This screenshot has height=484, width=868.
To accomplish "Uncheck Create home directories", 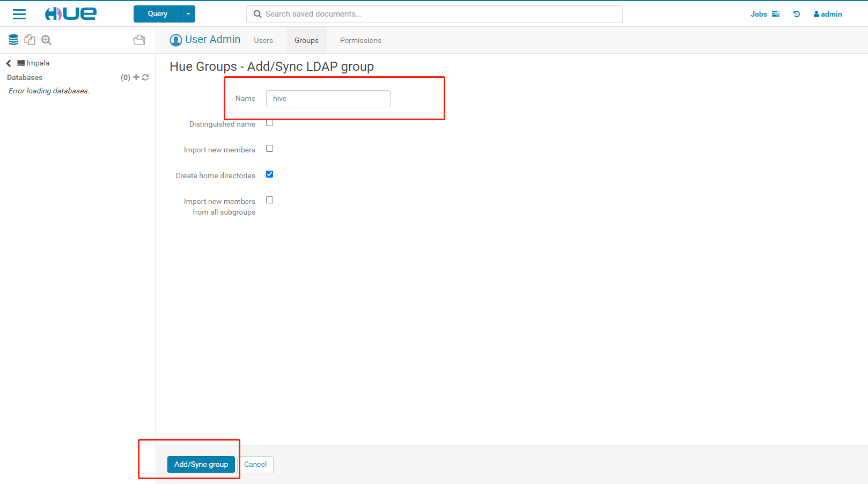I will [270, 174].
